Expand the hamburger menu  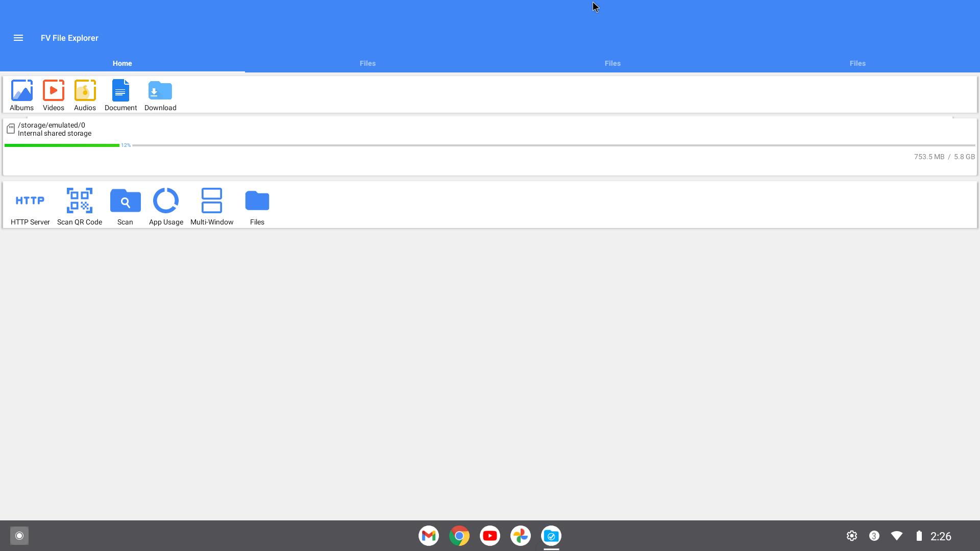click(x=19, y=38)
